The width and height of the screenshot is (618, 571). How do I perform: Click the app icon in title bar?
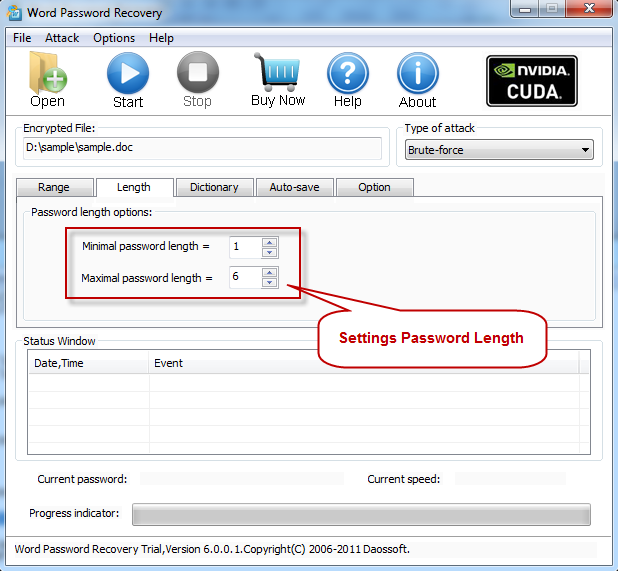pyautogui.click(x=15, y=13)
